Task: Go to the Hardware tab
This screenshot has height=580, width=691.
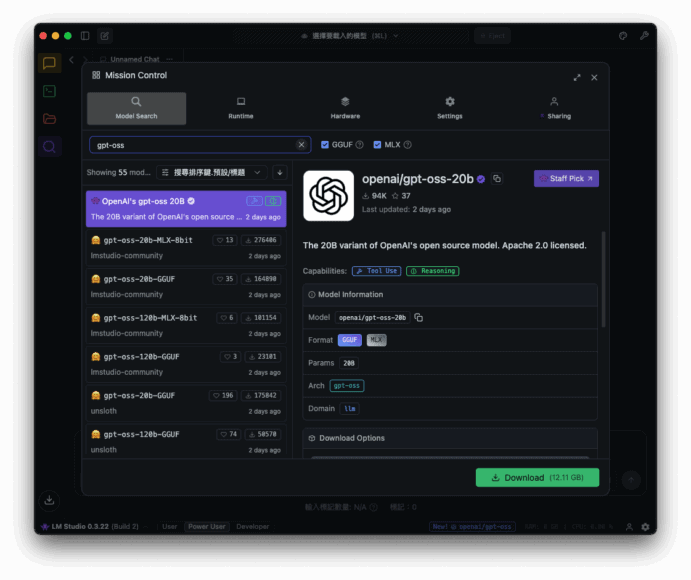Action: click(x=345, y=108)
